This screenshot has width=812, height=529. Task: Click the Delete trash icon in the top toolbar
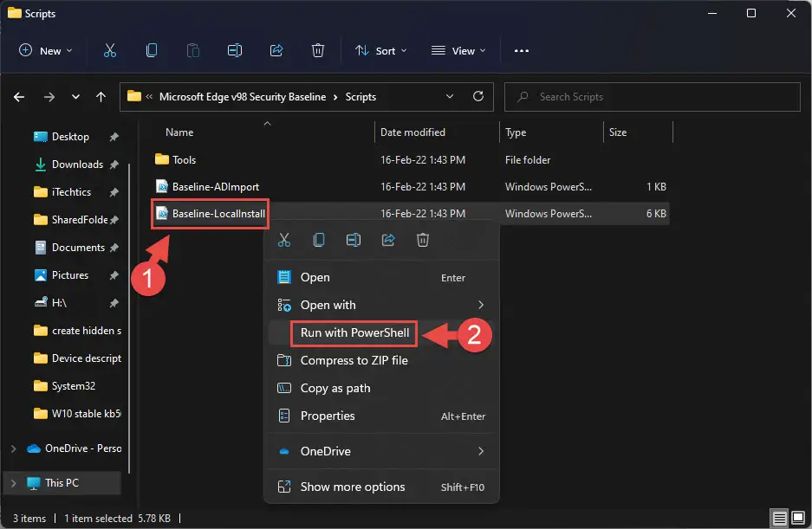pos(318,50)
